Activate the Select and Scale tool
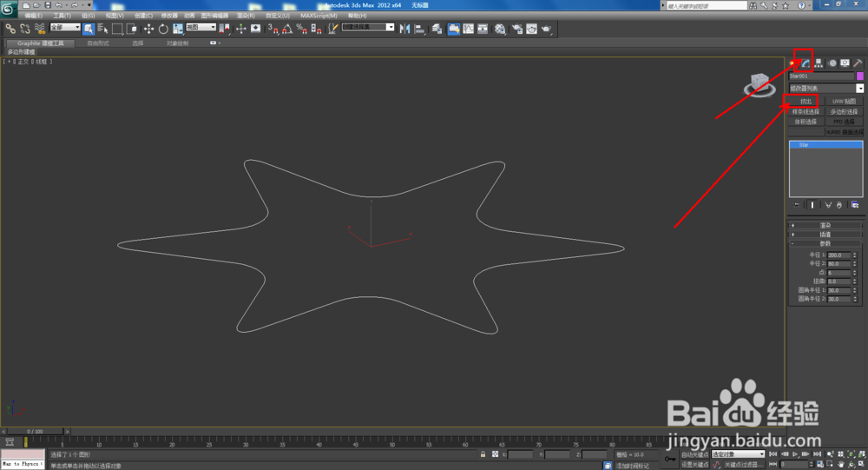The width and height of the screenshot is (868, 470). tap(178, 29)
